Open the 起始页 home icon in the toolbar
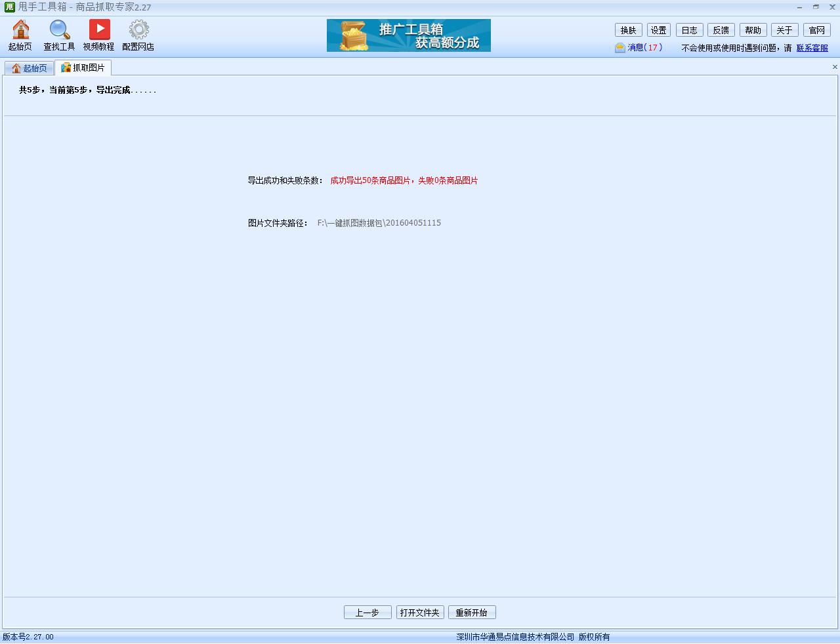 (20, 34)
